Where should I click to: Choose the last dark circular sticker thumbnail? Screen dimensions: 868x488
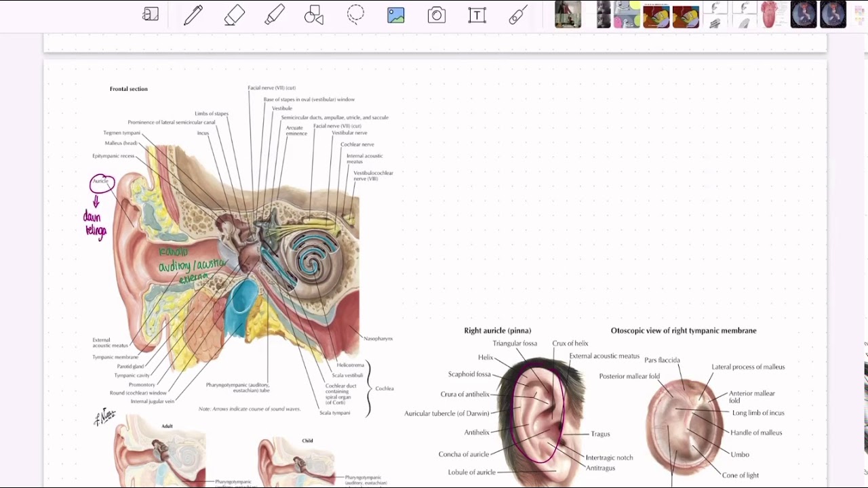(x=833, y=14)
